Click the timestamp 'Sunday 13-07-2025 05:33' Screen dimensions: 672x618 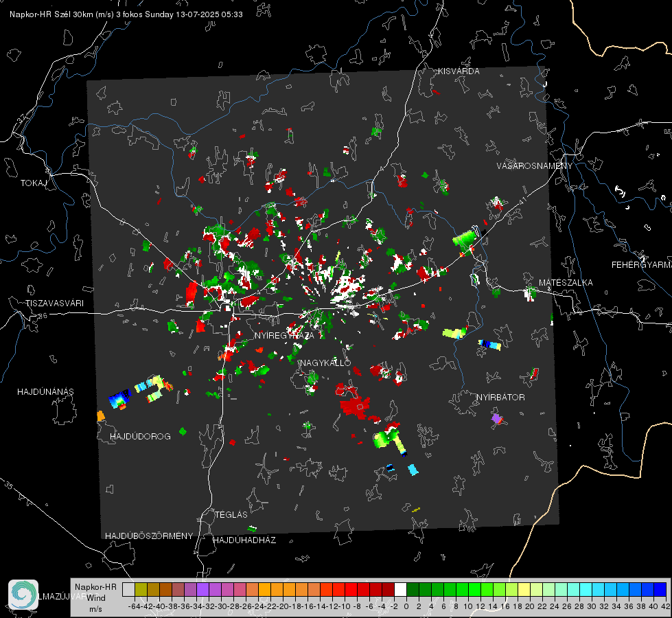(194, 14)
